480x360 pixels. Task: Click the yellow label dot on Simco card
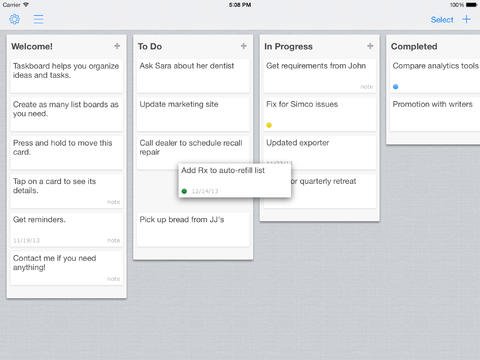pos(269,125)
